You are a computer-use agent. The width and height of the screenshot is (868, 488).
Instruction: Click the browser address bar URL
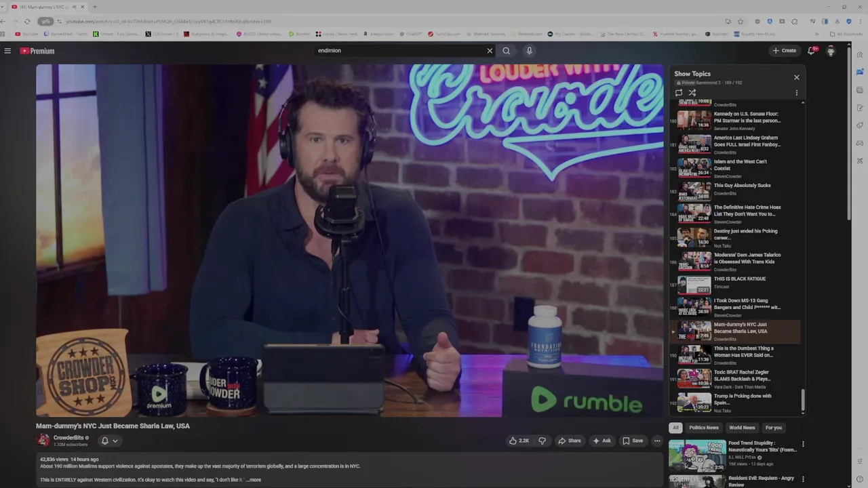point(168,22)
